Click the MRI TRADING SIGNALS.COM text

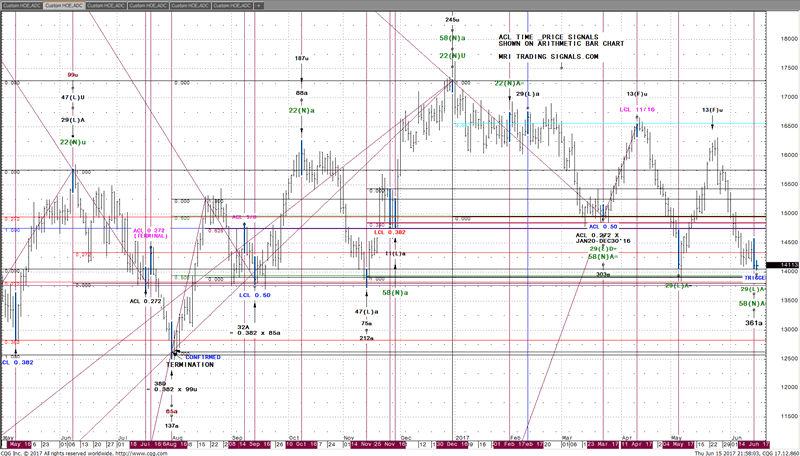click(x=548, y=57)
